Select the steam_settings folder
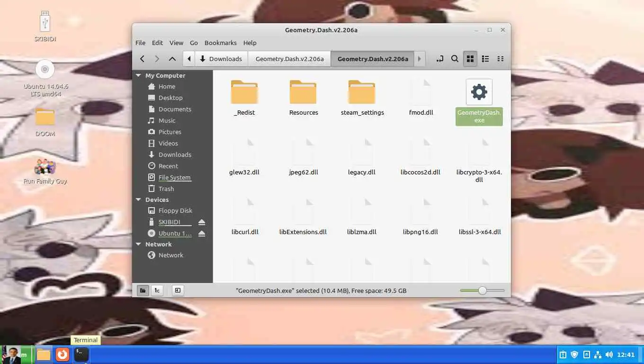This screenshot has width=644, height=364. (362, 98)
